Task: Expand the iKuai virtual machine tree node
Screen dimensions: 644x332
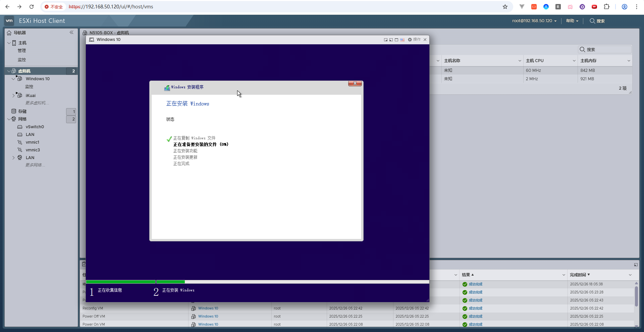Action: 13,96
